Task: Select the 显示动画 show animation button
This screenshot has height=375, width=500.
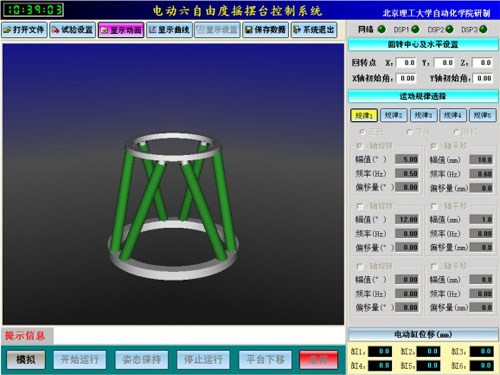Action: coord(121,30)
